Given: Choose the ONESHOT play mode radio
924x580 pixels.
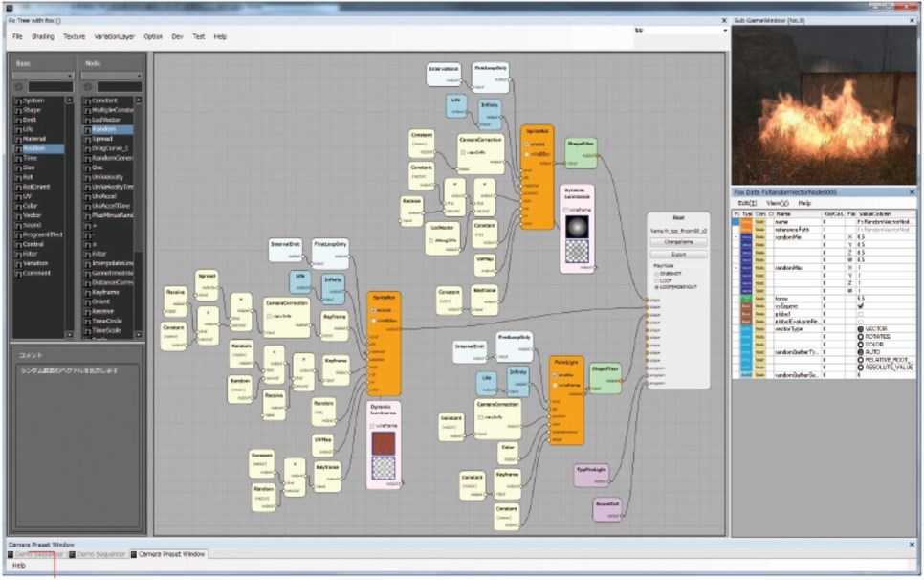Looking at the screenshot, I should point(656,274).
